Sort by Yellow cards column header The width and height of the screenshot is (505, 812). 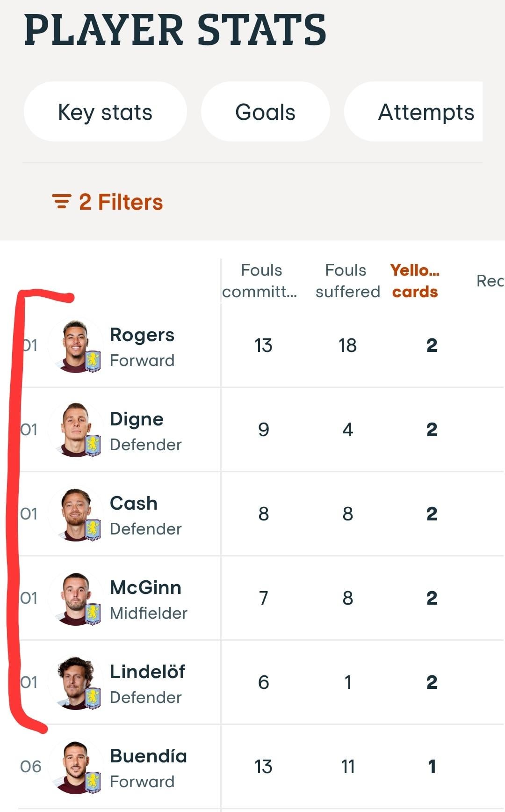coord(415,281)
